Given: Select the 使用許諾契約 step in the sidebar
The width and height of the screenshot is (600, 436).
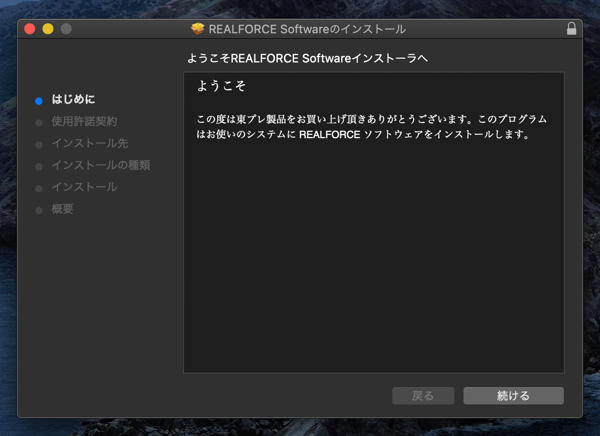Looking at the screenshot, I should coord(84,121).
